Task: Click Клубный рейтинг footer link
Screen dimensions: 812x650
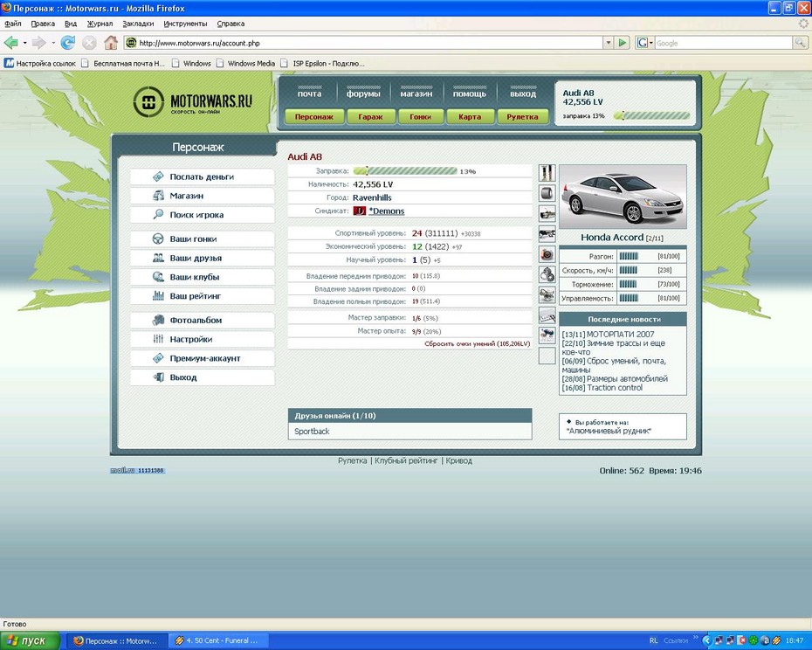Action: 407,460
